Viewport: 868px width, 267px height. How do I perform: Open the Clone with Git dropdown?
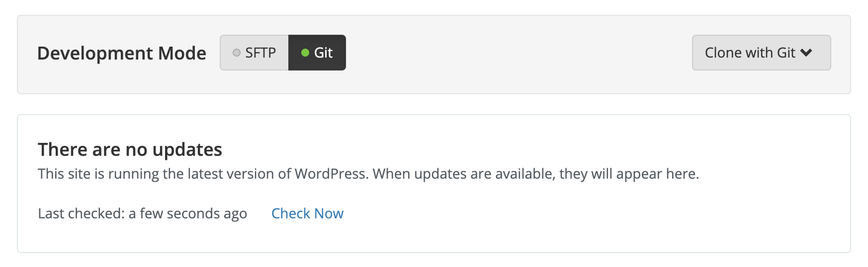coord(761,53)
